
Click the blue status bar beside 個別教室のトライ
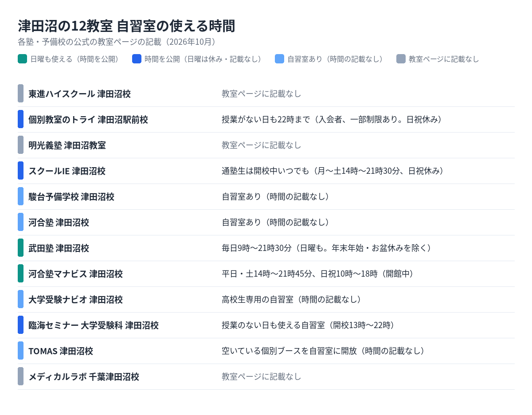[20, 119]
